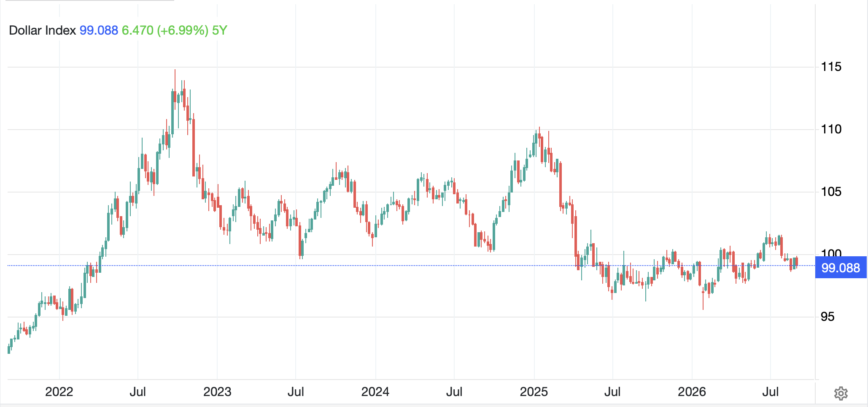Click the blue 99.088 price tag on axis
The height and width of the screenshot is (407, 868).
point(841,268)
